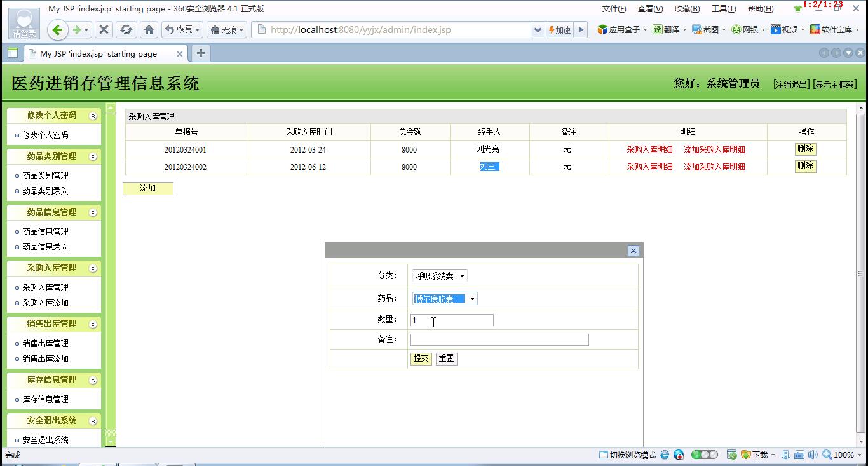The width and height of the screenshot is (868, 466).
Task: Open the 药品 medicine dropdown
Action: 445,299
